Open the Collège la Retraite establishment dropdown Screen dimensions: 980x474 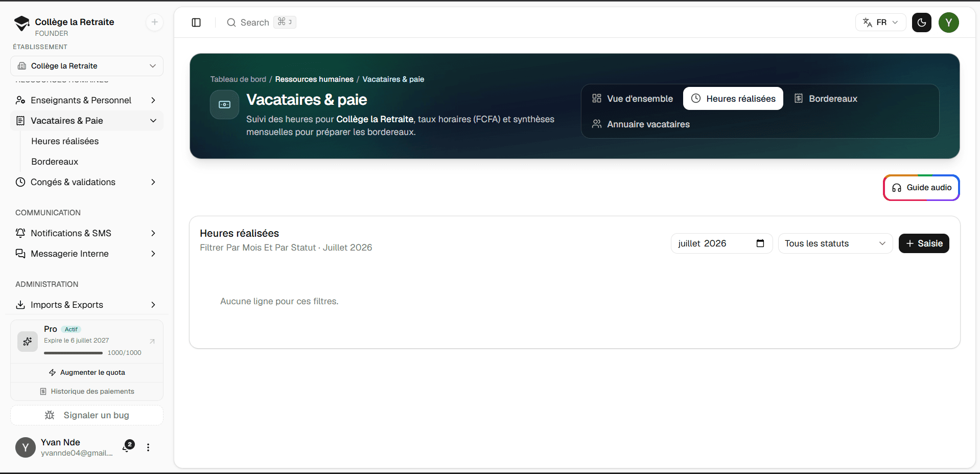[x=87, y=66]
